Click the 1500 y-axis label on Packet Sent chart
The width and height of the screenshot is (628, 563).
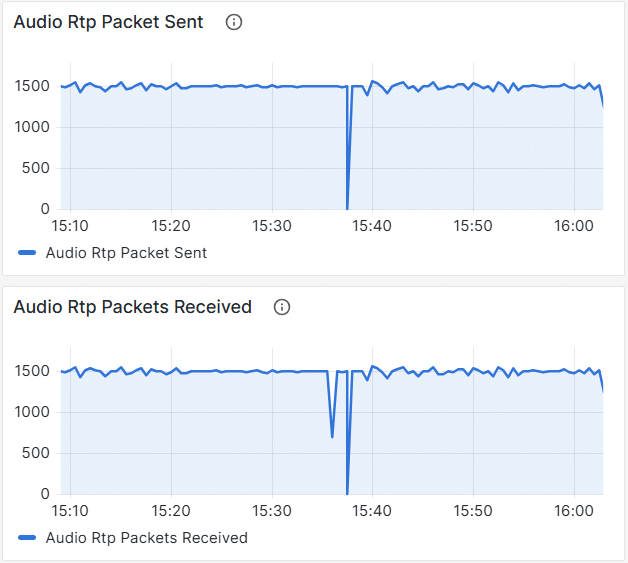pos(32,86)
